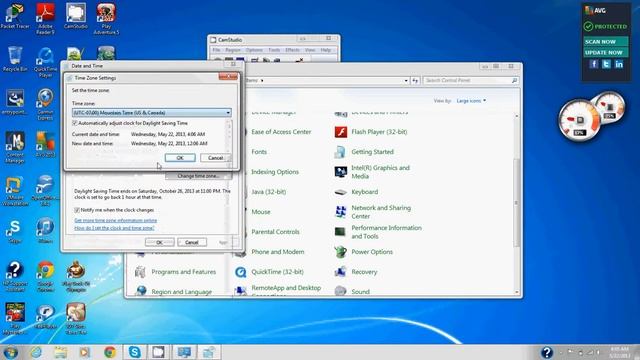
Task: Expand the Control Panel address bar dropdown
Action: 406,80
